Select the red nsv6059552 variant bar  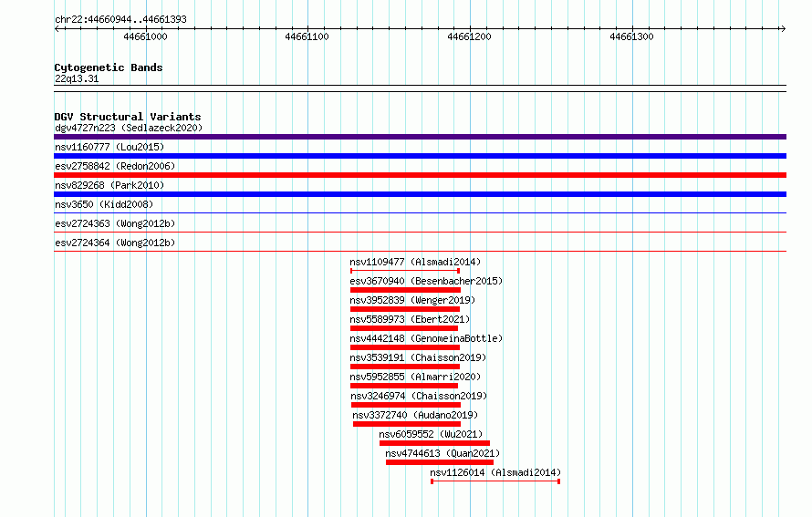point(434,443)
